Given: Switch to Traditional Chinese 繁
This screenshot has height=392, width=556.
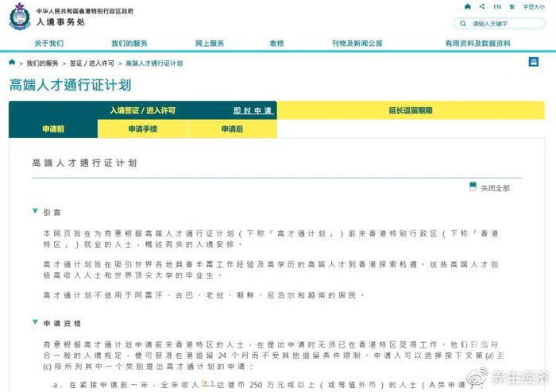Looking at the screenshot, I should (512, 6).
